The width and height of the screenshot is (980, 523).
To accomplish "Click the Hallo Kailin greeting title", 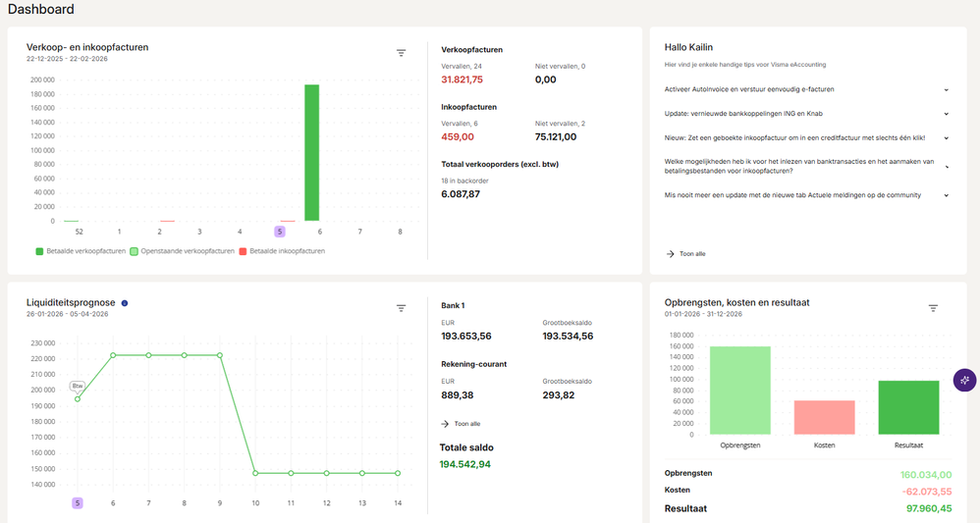I will click(x=688, y=47).
